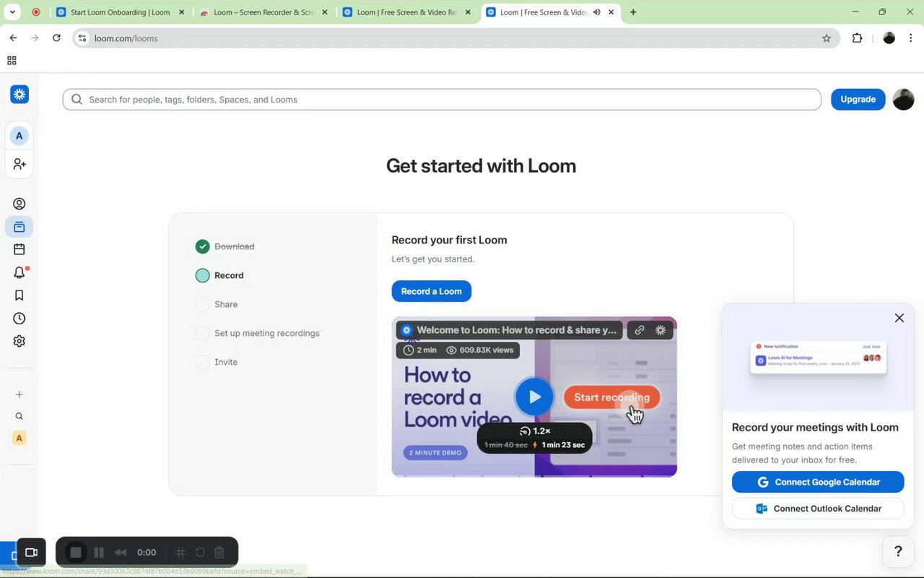This screenshot has height=578, width=924.
Task: Click the video title 'Welcome to Loom: How to record'
Action: [x=517, y=330]
